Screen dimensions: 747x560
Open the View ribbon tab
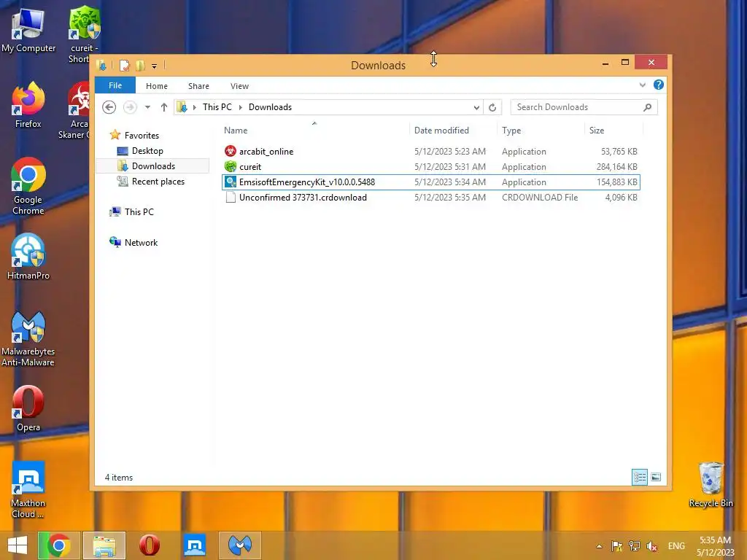tap(239, 86)
